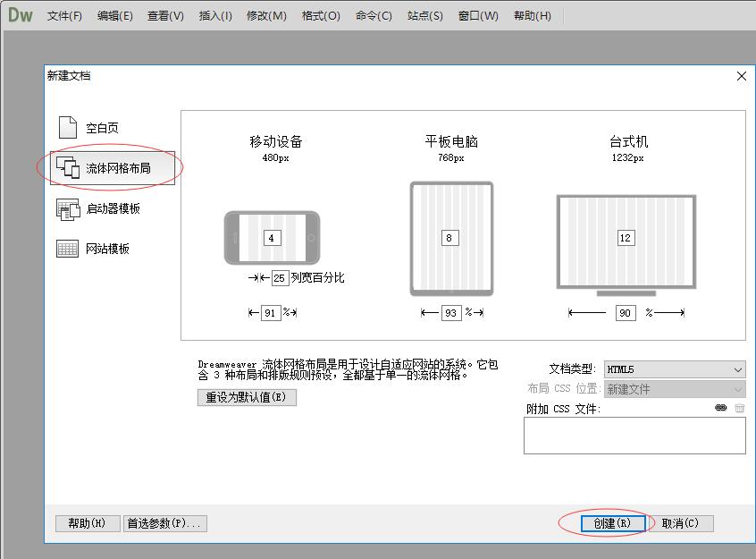The height and width of the screenshot is (559, 756).
Task: Choose the starter templates (启动器模板) icon
Action: [x=68, y=208]
